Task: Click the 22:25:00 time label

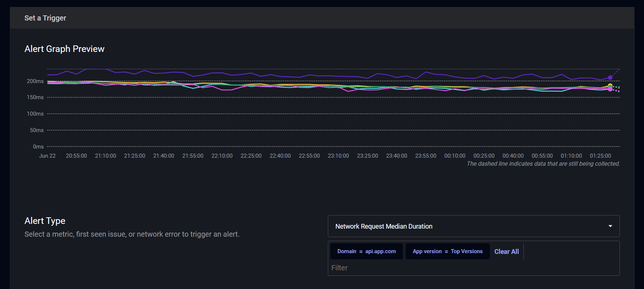Action: [x=251, y=156]
